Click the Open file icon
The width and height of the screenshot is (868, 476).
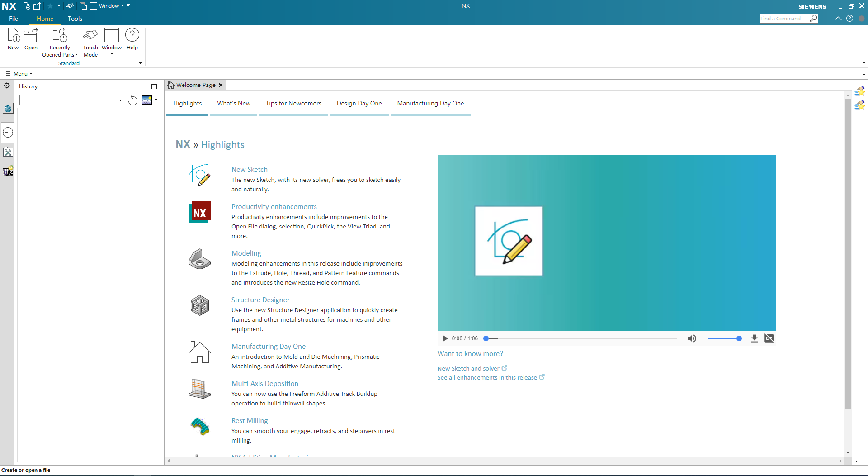click(31, 36)
